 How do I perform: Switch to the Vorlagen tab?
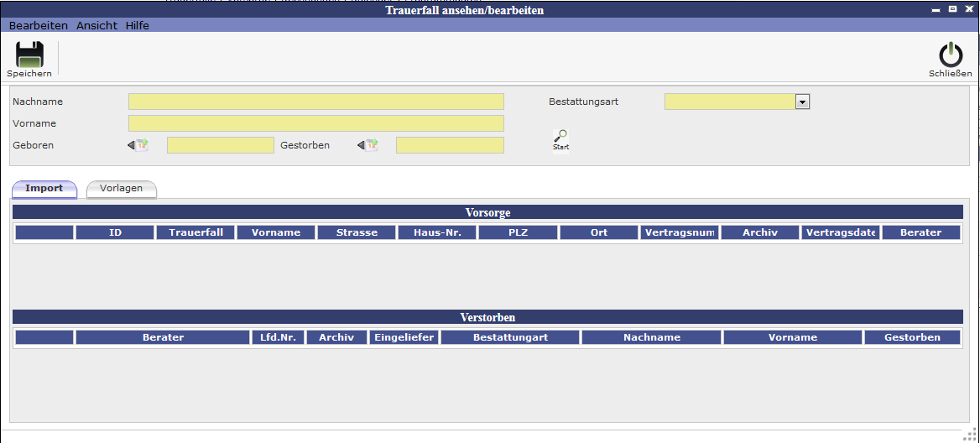click(122, 189)
